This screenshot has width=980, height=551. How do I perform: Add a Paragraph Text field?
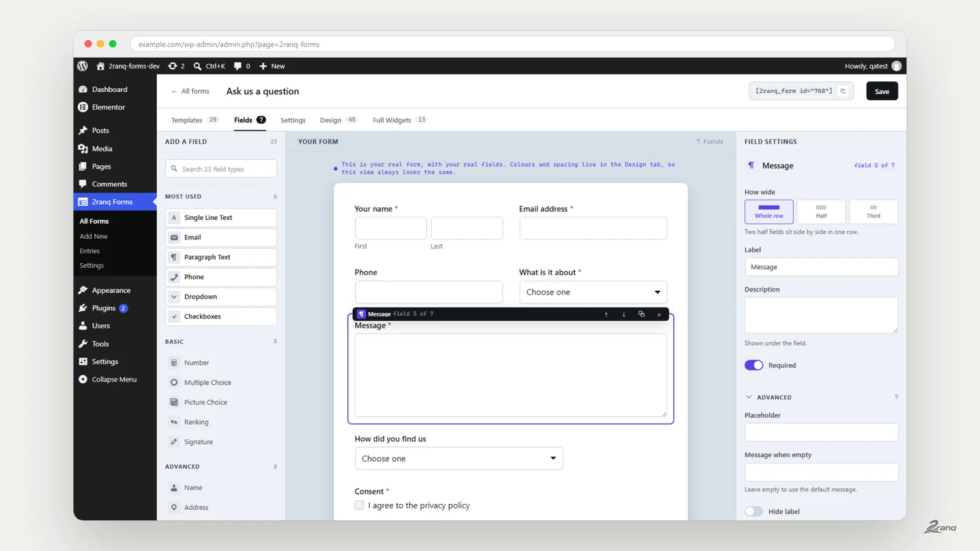click(221, 257)
